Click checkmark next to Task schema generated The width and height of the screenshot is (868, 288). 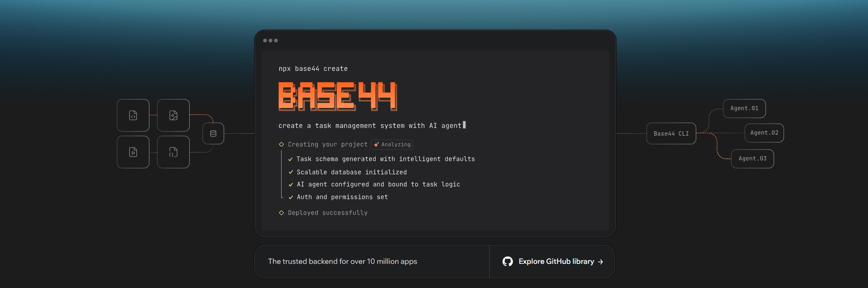291,159
